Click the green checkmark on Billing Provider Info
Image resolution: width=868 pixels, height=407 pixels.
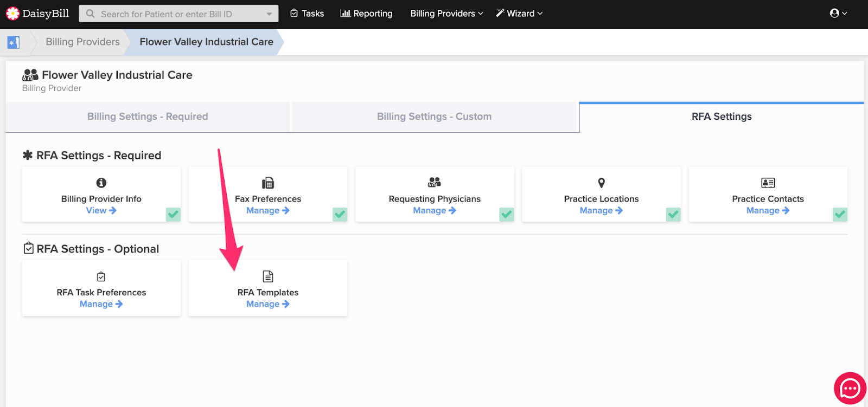click(173, 214)
